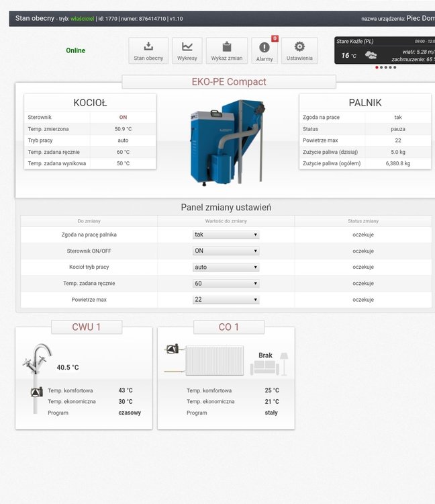The height and width of the screenshot is (504, 435).
Task: Open the Powietrze max dropdown
Action: coord(226,300)
